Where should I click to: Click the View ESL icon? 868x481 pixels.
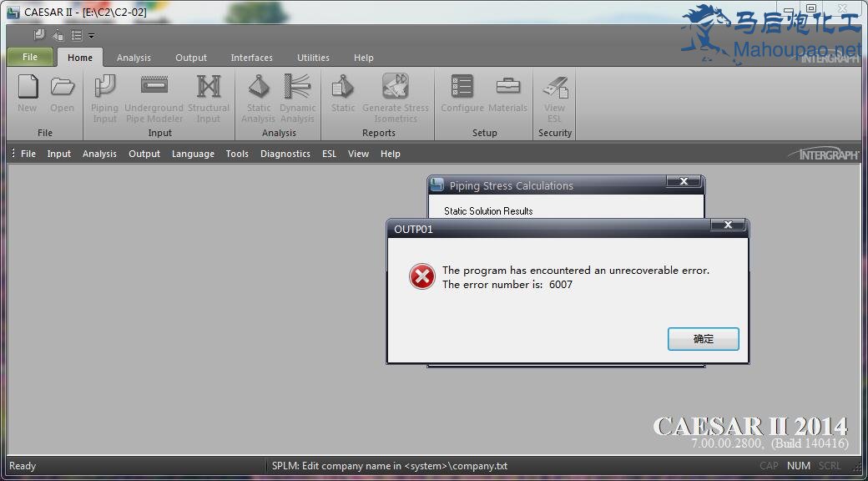(x=555, y=87)
